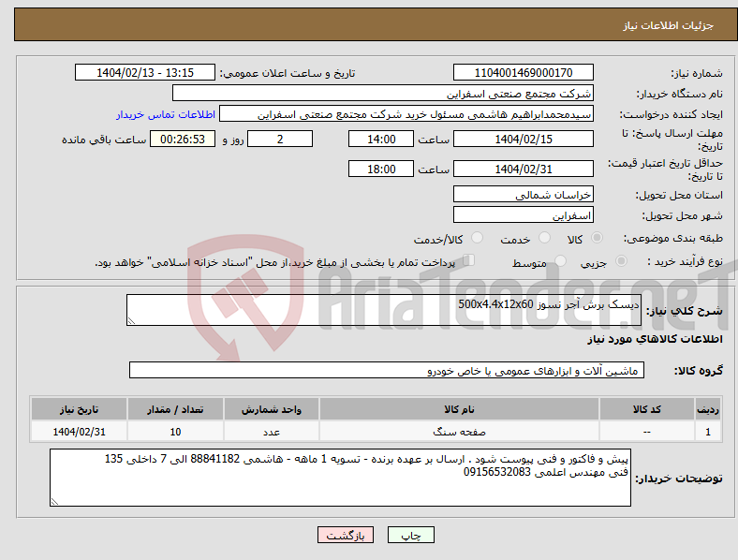Click the کد کالا column header
The height and width of the screenshot is (560, 738).
point(647,409)
